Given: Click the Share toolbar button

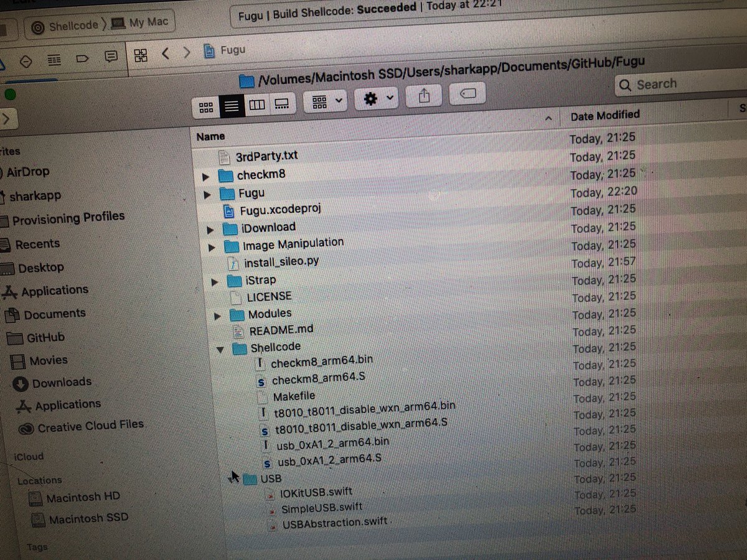Looking at the screenshot, I should tap(424, 95).
